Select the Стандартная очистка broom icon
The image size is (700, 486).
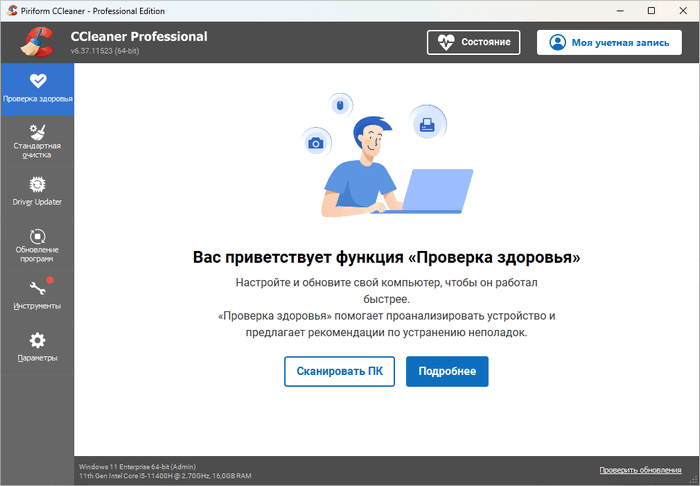click(x=38, y=132)
